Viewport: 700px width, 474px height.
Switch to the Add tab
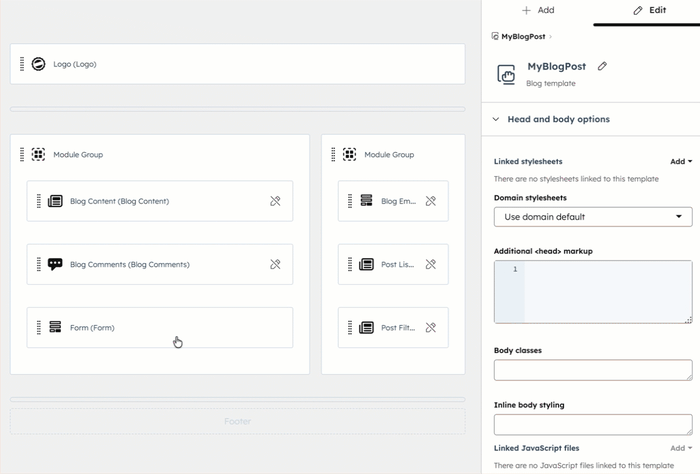[537, 10]
